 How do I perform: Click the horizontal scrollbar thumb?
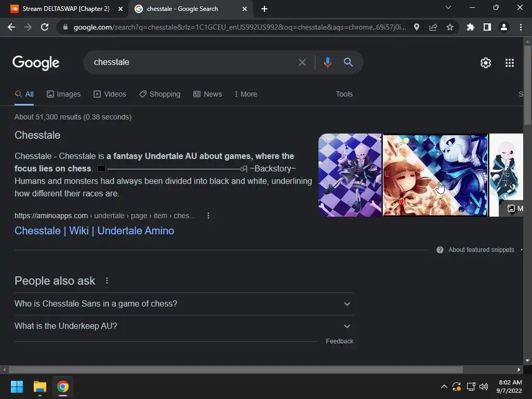coord(235,369)
